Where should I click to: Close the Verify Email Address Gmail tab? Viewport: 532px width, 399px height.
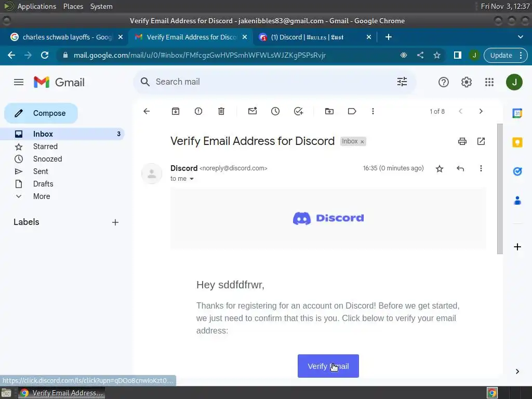(245, 37)
